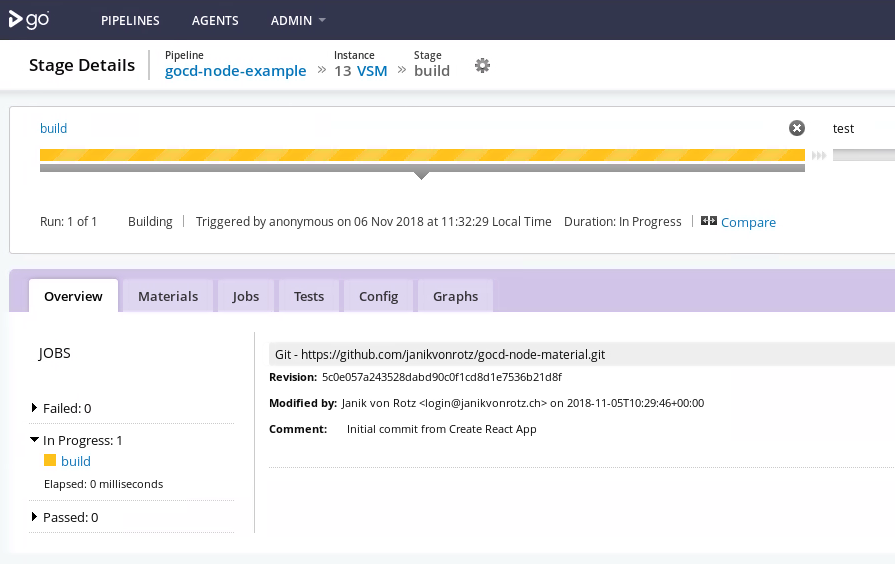The image size is (895, 564).
Task: Click the revision hash 5c0e057a243528...
Action: click(442, 377)
